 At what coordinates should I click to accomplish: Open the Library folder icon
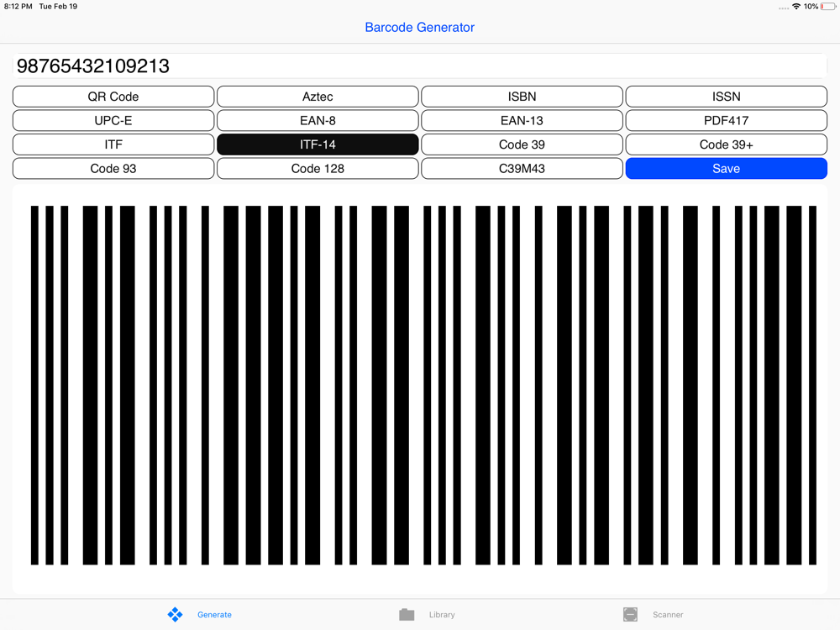coord(407,615)
